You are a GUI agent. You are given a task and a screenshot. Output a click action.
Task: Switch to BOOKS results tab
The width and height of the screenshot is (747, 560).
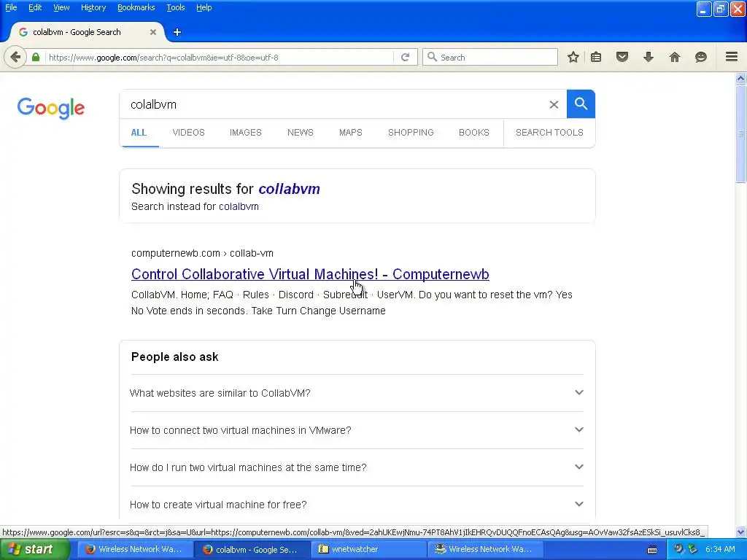pyautogui.click(x=473, y=133)
